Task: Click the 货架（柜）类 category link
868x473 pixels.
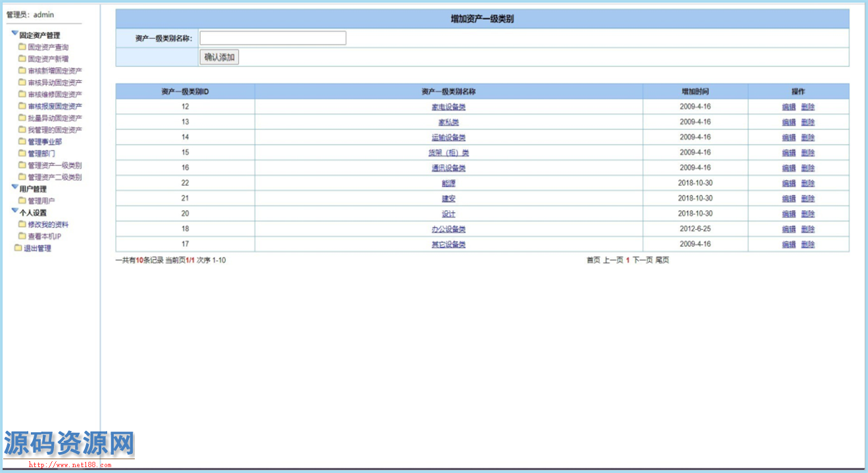Action: tap(448, 153)
